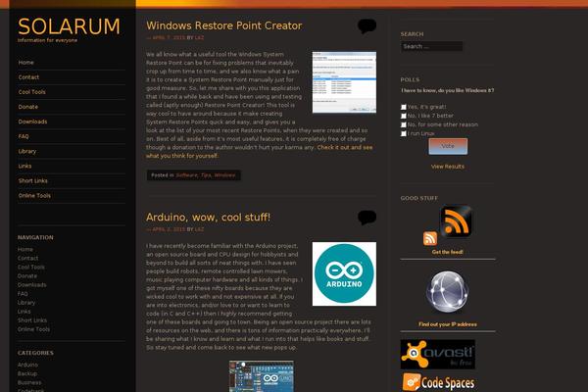
Task: Open comments bubble for Windows Restore Point Creator
Action: pos(367,25)
